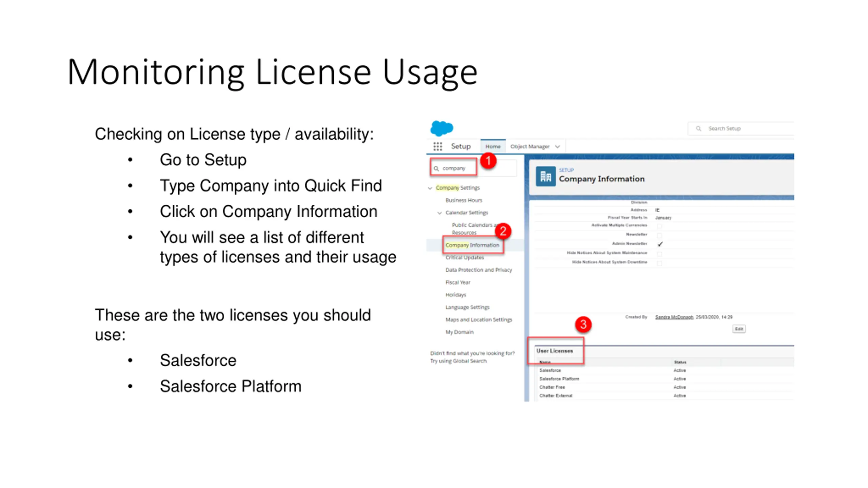Focus the Search Setup field
This screenshot has height=488, width=868.
pos(741,128)
